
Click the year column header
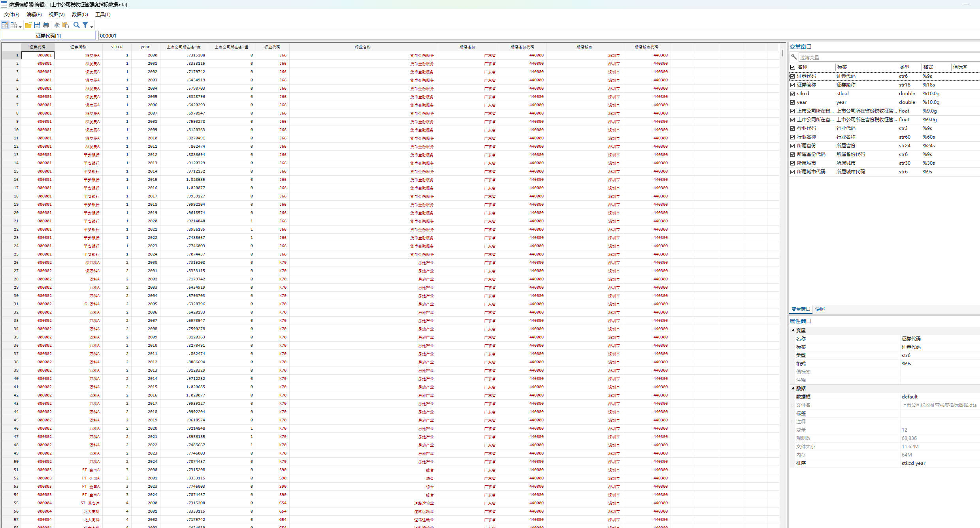[x=145, y=47]
